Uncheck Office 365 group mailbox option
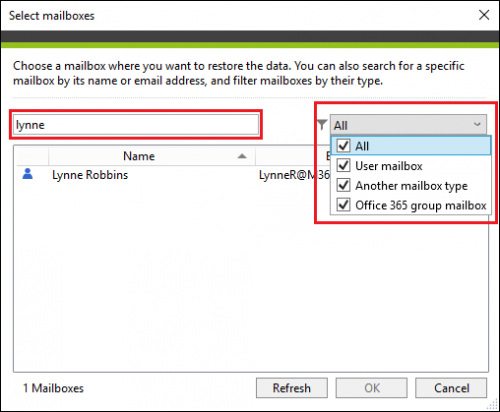 343,205
